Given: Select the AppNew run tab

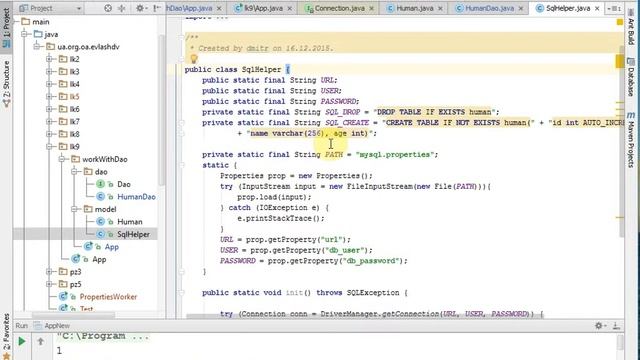Looking at the screenshot, I should coord(52,326).
